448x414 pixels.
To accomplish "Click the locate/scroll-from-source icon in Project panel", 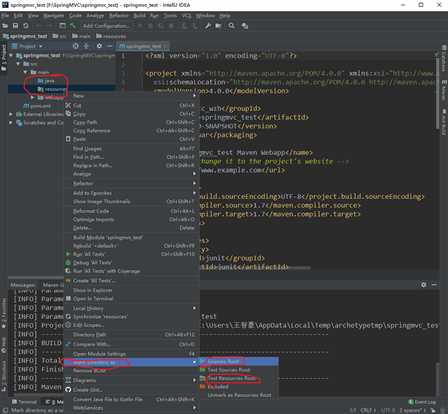I will (76, 46).
